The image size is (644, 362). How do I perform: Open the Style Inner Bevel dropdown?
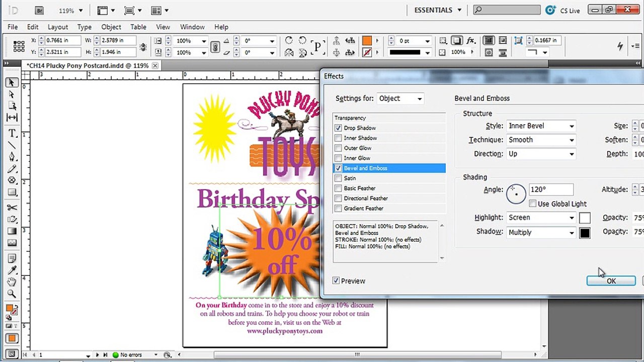tap(541, 126)
